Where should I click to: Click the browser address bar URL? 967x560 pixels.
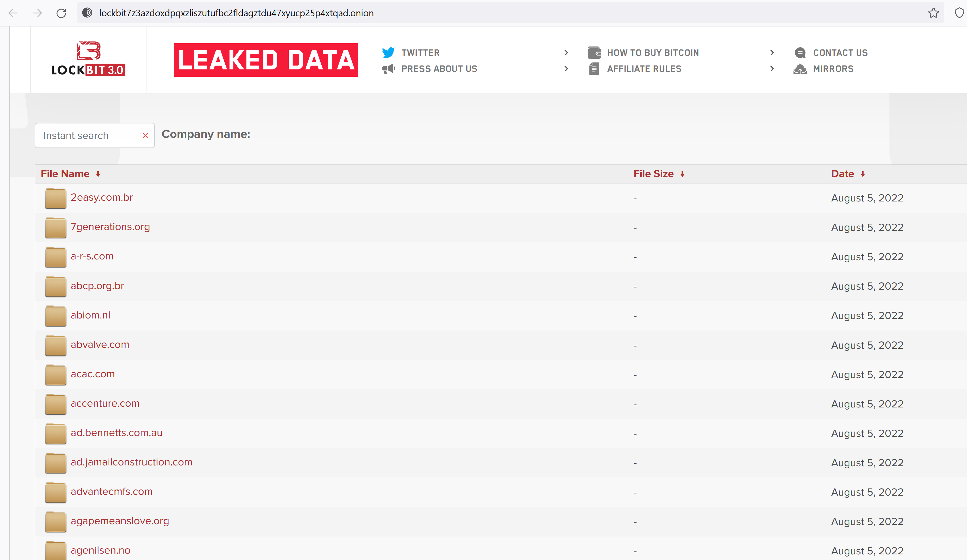click(x=236, y=13)
